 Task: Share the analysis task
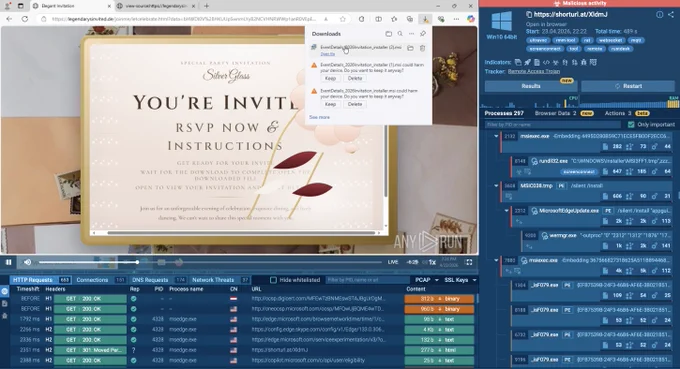pos(671,14)
